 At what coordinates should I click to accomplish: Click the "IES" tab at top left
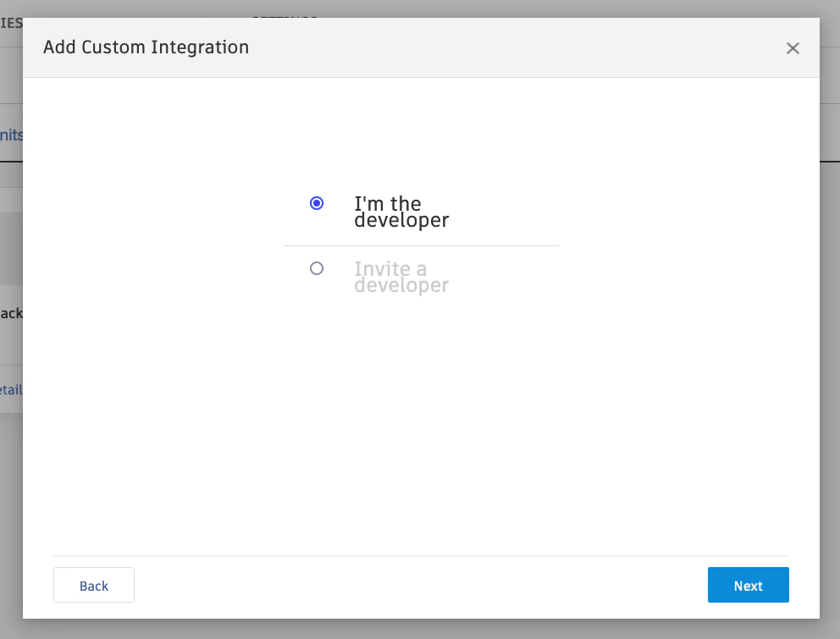[9, 23]
